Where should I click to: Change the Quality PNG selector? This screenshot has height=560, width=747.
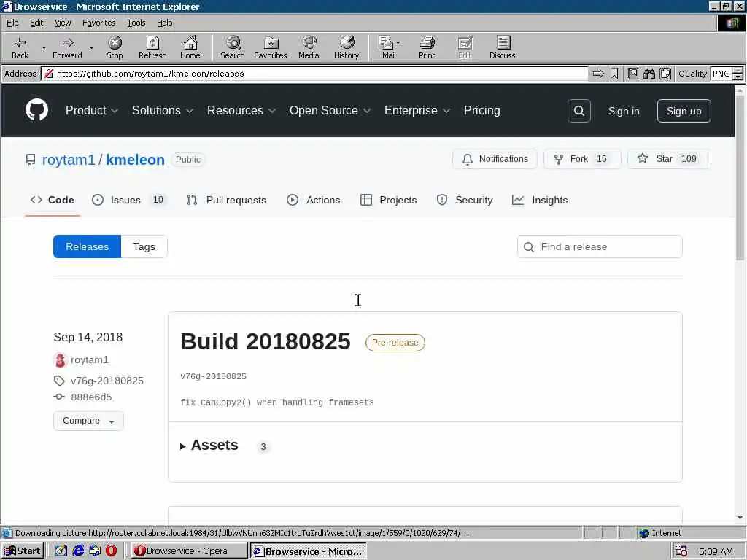coord(727,74)
